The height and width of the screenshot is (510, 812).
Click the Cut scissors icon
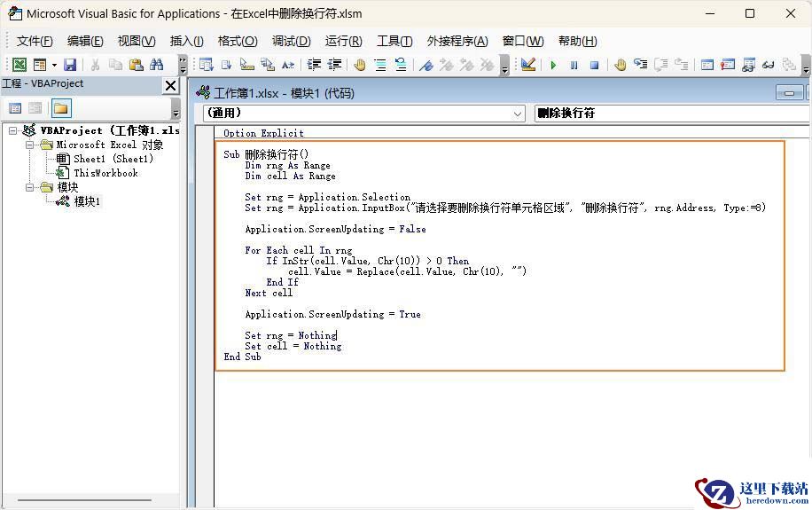95,64
